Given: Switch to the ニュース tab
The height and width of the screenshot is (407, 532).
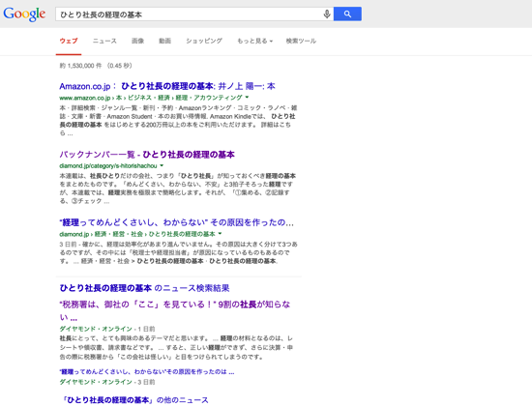Looking at the screenshot, I should [x=104, y=41].
